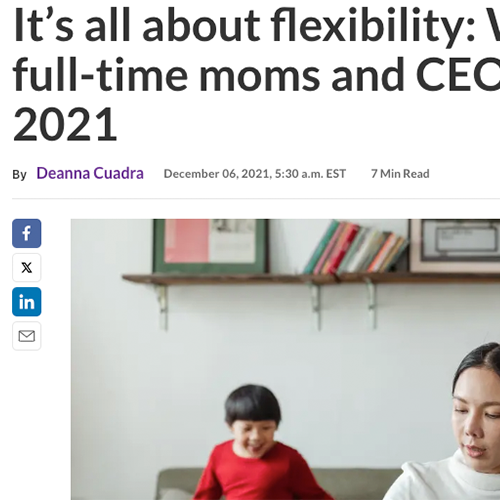Click the 2021 in the headline

tap(65, 124)
